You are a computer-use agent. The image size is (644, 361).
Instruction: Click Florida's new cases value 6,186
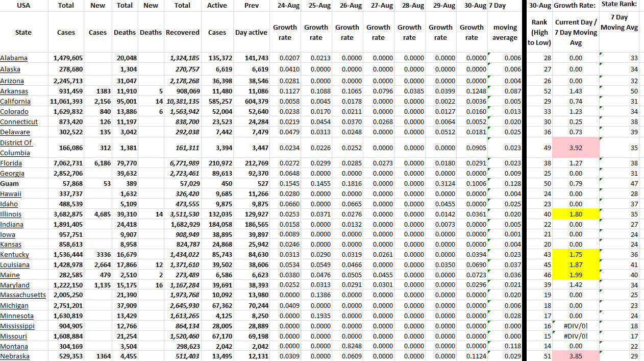97,163
